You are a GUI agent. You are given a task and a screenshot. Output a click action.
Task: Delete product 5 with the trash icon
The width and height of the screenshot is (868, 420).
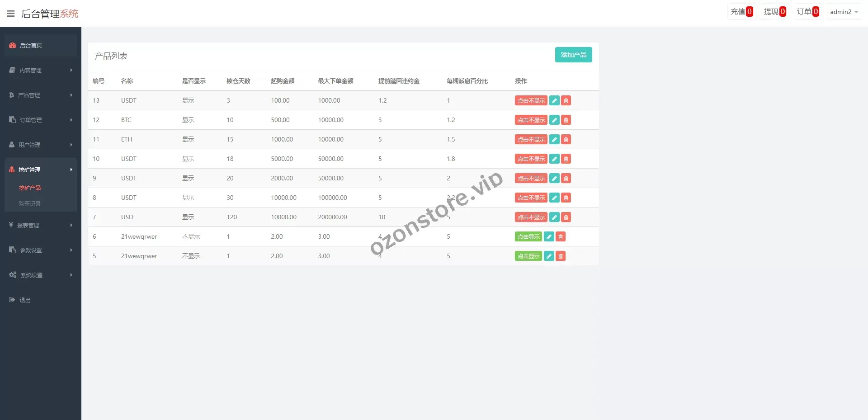click(x=561, y=256)
